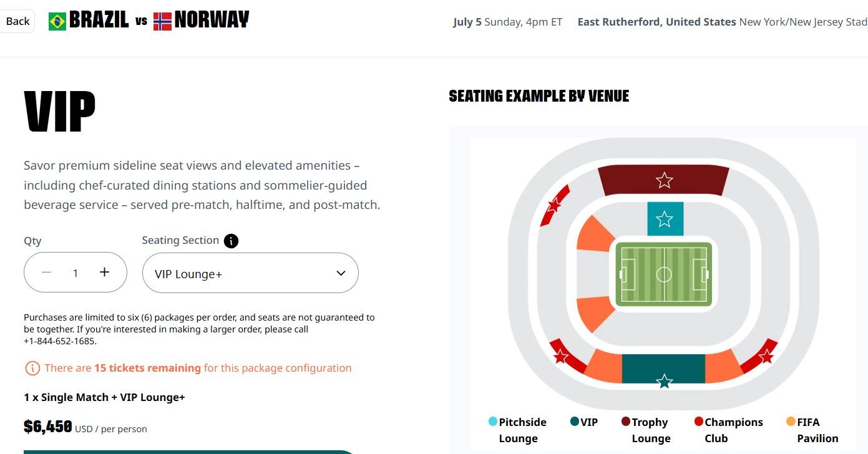868x454 pixels.
Task: Click the FIFA Pavilion legend entry
Action: click(x=812, y=430)
